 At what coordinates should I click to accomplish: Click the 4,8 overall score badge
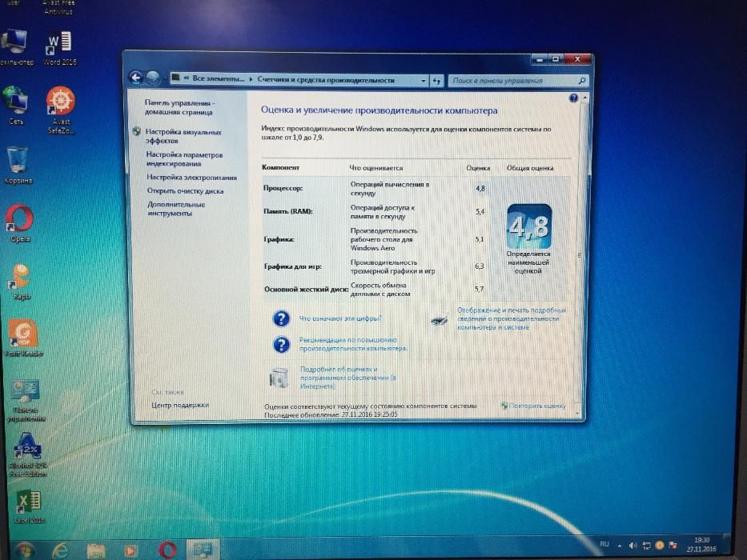pyautogui.click(x=528, y=226)
